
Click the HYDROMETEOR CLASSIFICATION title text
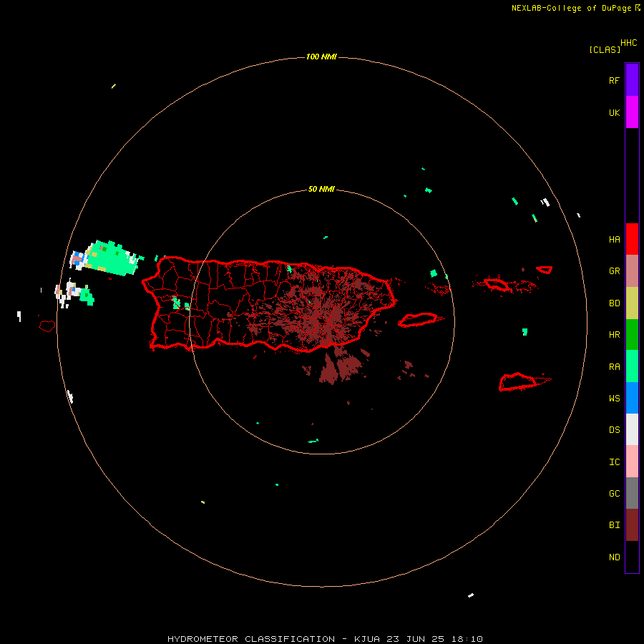[x=251, y=639]
